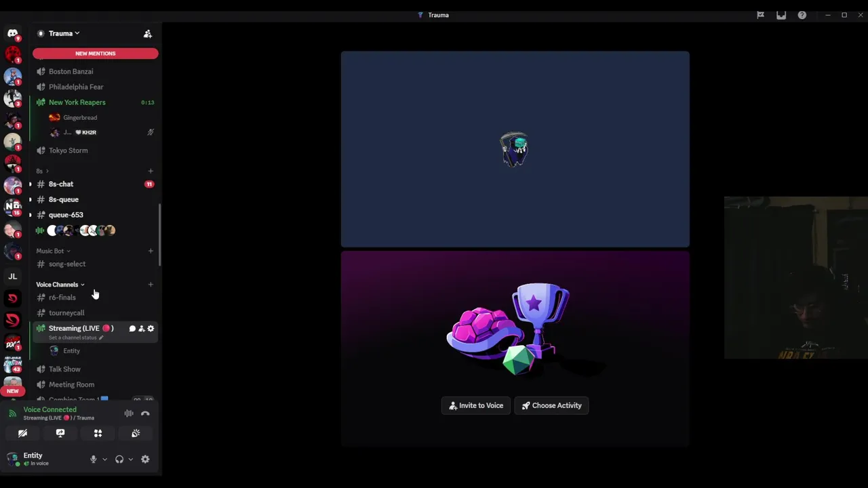Click invite icon on Streaming channel row

pos(141,329)
